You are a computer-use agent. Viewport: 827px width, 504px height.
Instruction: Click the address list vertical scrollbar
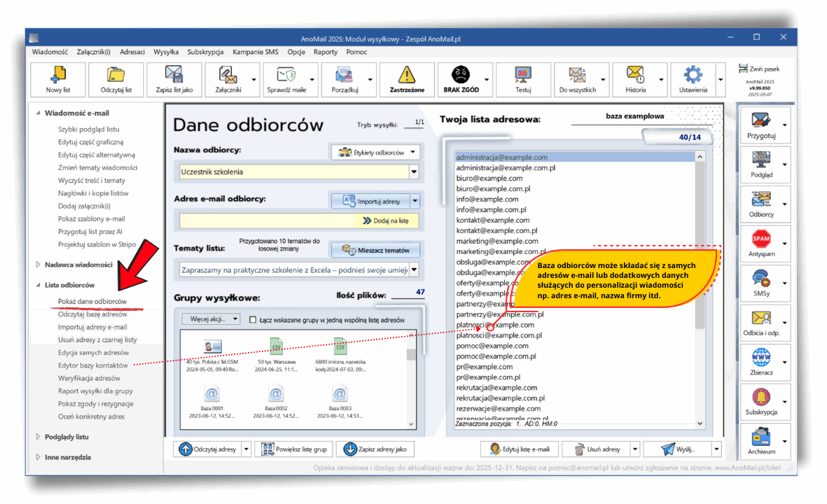click(700, 290)
